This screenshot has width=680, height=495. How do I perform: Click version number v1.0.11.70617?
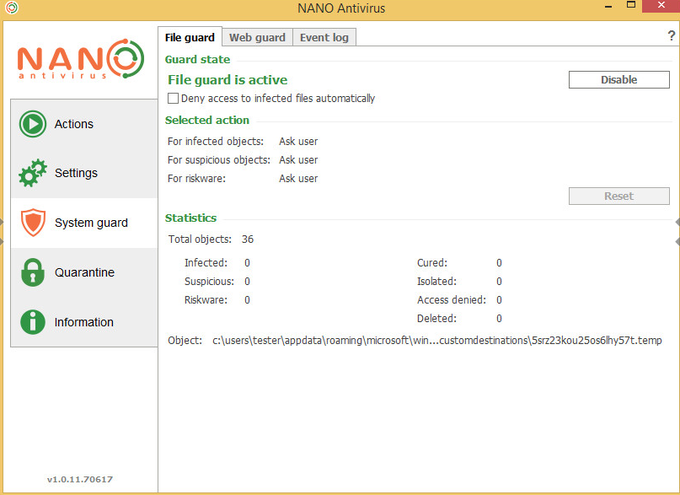80,479
